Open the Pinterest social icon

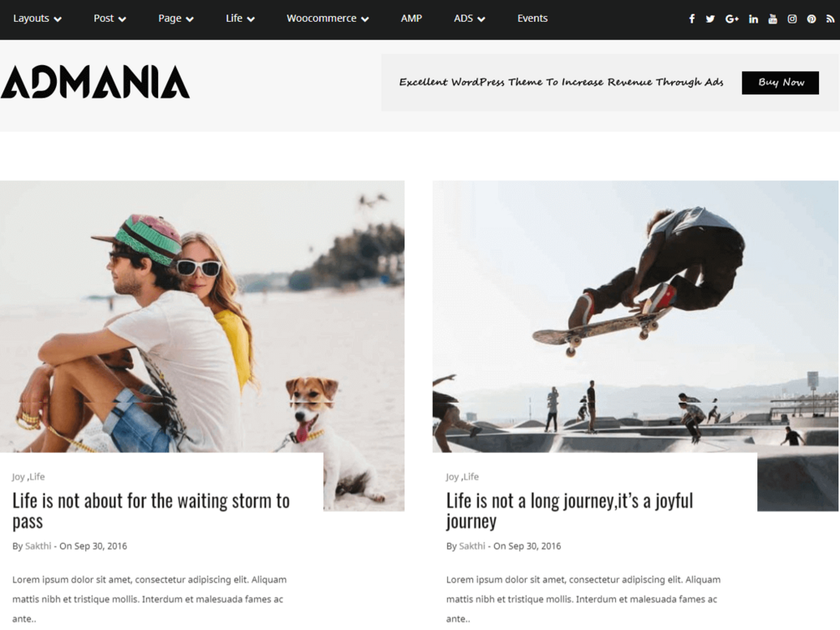[812, 18]
